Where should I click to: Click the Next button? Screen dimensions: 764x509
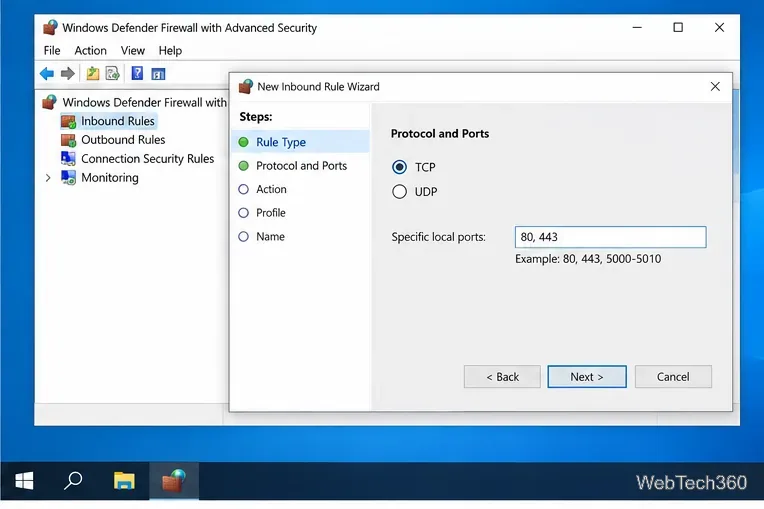tap(587, 377)
